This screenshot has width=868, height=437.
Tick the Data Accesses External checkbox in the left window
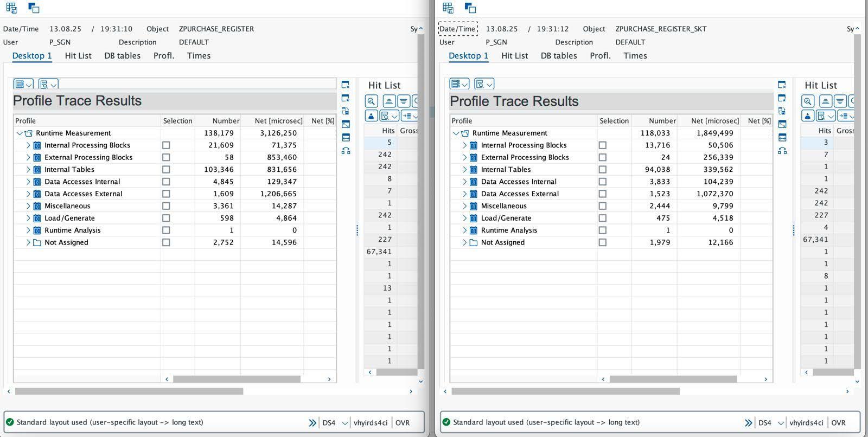166,194
